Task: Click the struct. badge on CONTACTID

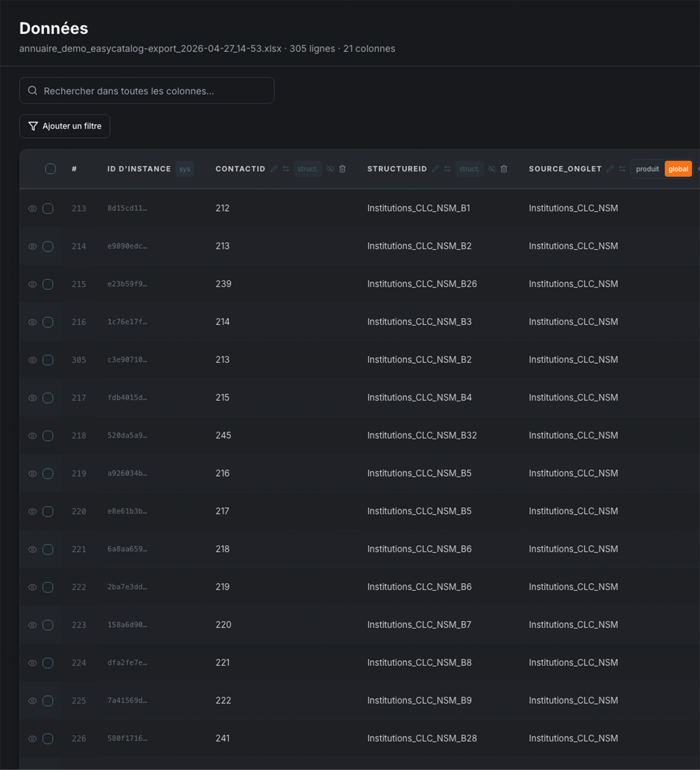Action: (x=308, y=169)
